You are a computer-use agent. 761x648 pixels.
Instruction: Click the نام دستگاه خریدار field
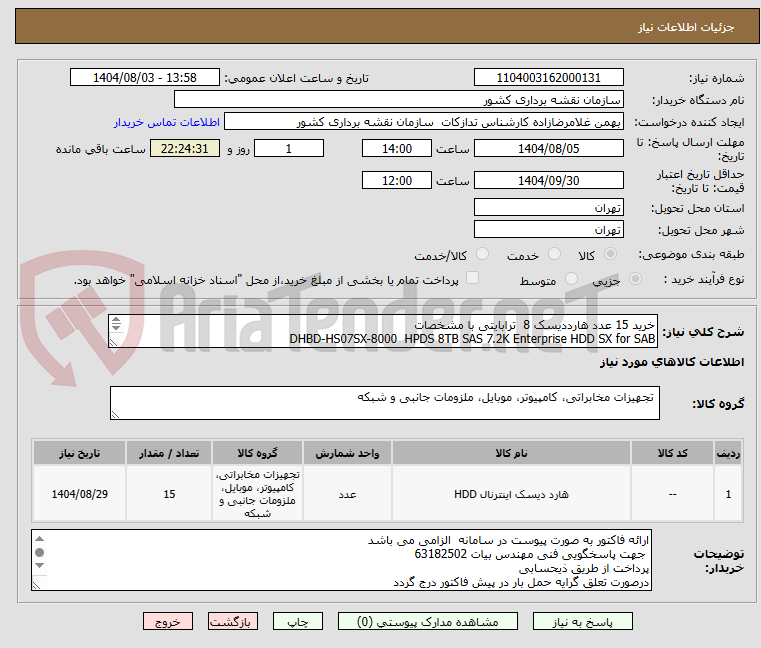coord(398,100)
